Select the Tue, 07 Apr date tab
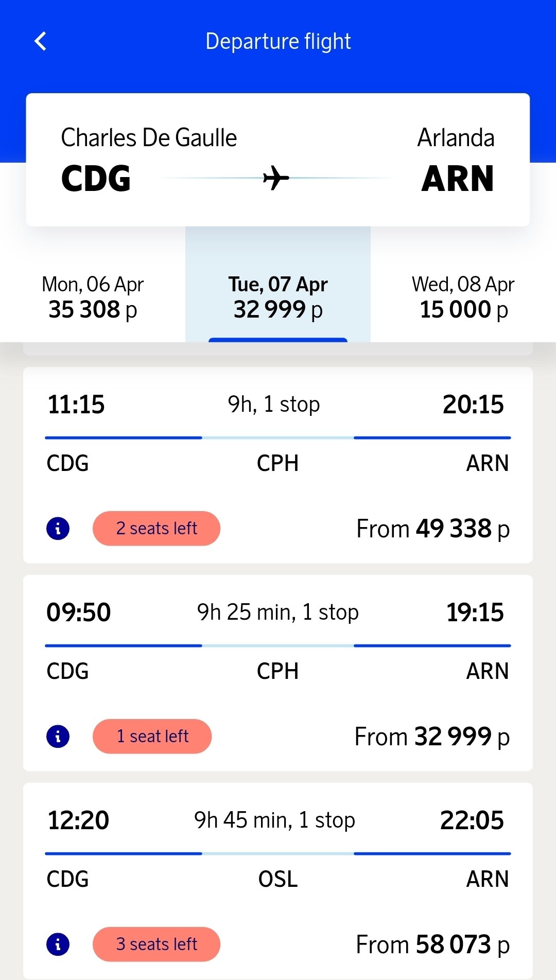 coord(278,297)
